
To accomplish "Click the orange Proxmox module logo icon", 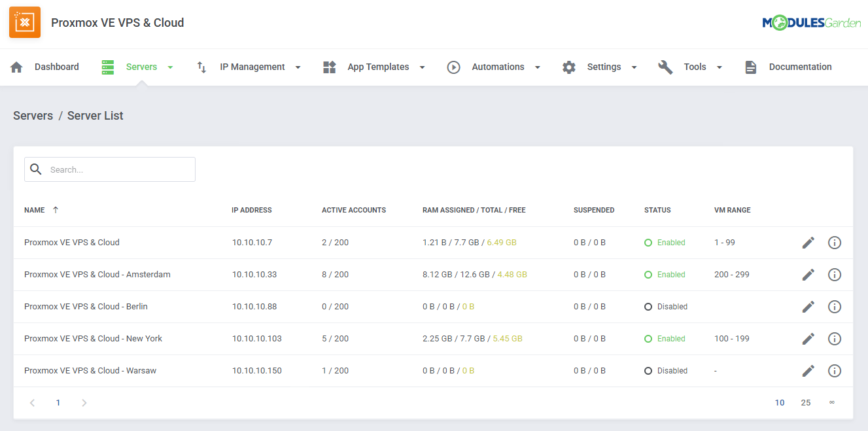I will point(25,22).
